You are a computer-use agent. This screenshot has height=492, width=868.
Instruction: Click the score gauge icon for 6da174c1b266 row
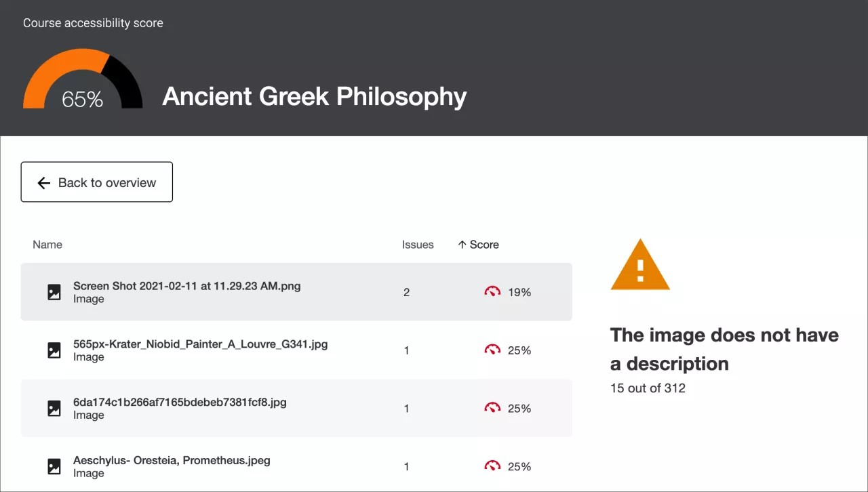click(492, 408)
